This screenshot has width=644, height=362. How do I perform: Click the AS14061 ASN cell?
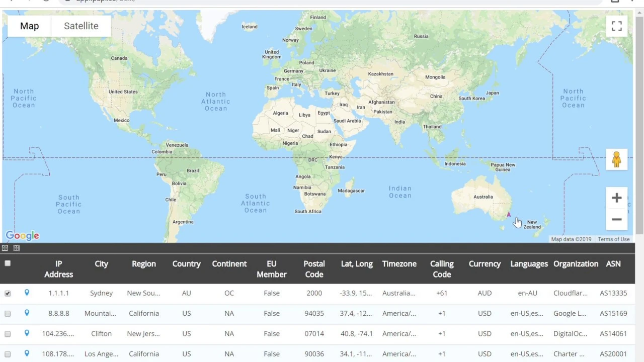point(613,334)
